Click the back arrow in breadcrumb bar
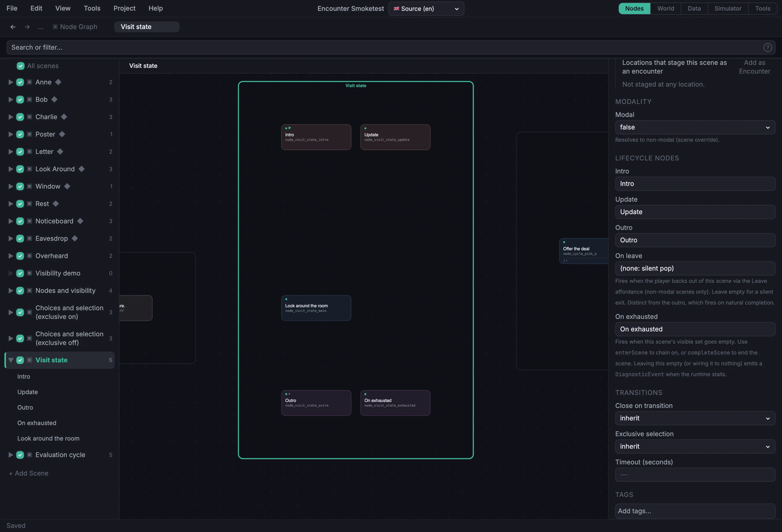Viewport: 782px width, 532px height. pyautogui.click(x=13, y=27)
